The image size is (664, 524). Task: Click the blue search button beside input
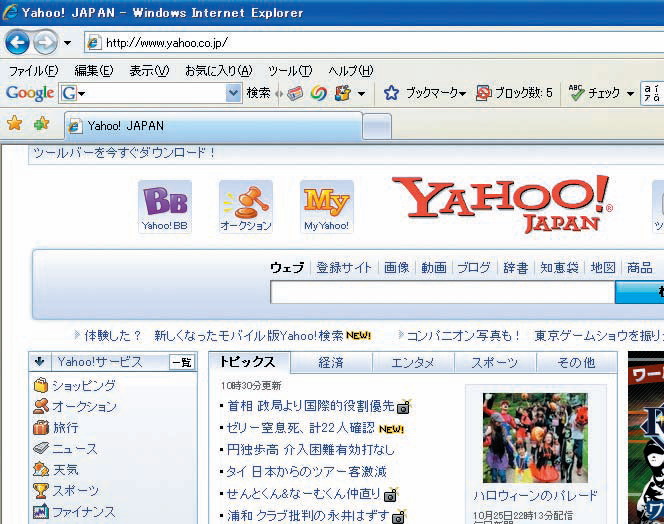pos(639,292)
